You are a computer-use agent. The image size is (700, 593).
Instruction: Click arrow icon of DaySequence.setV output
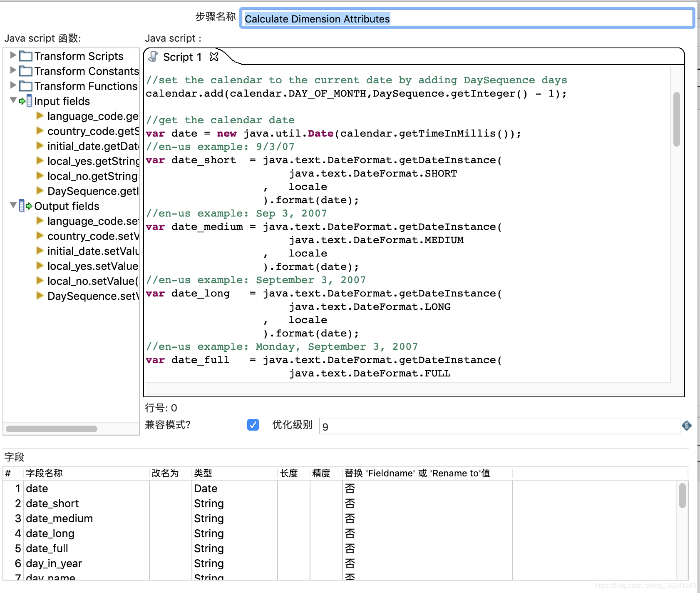point(40,295)
